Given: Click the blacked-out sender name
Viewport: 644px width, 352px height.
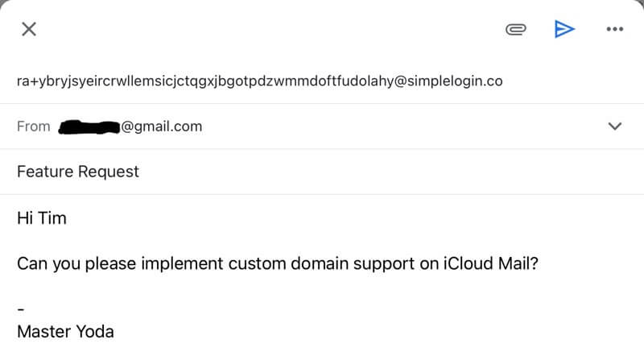Looking at the screenshot, I should pos(89,127).
